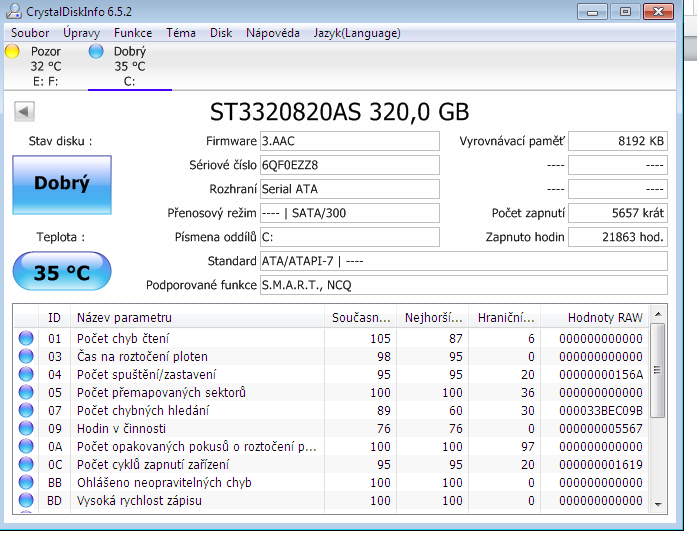
Task: Select the row Čas na roztočení ploten
Action: [x=331, y=356]
